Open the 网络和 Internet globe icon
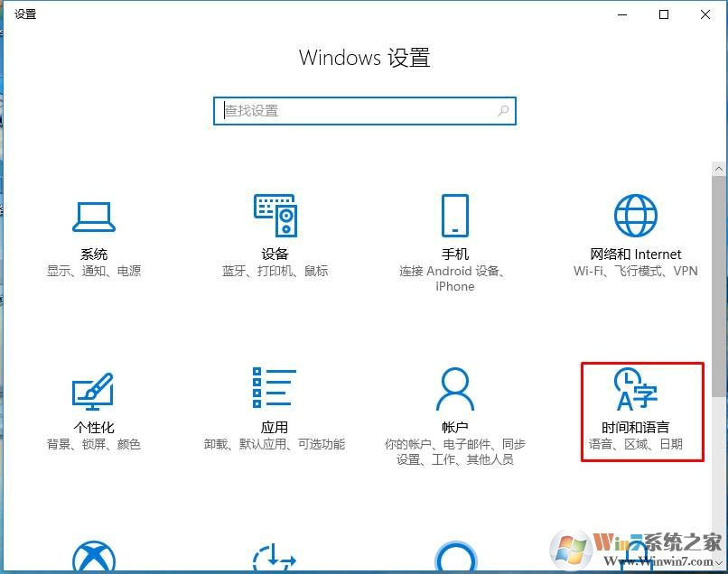Screen dimensions: 728x574 click(x=636, y=216)
